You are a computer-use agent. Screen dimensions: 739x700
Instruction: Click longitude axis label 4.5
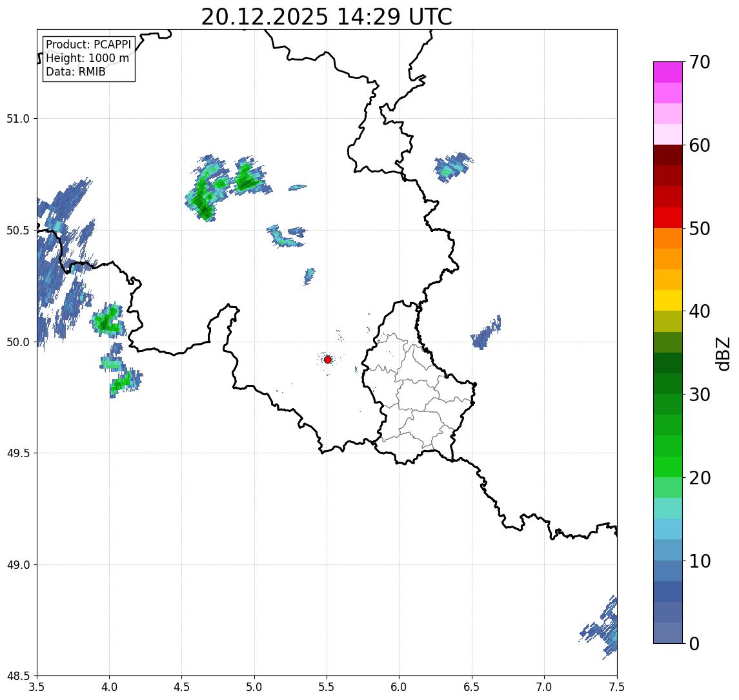[x=182, y=687]
